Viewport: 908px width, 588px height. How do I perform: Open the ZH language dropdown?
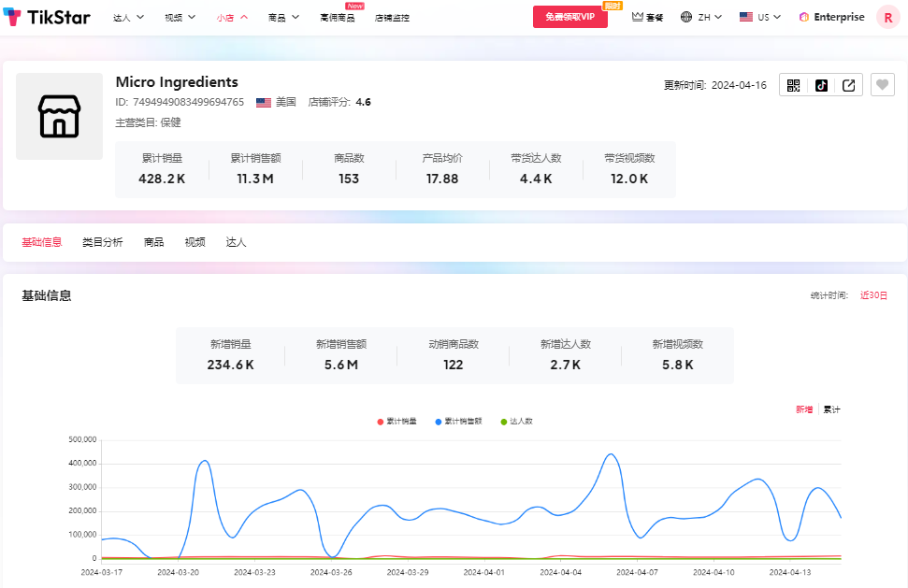click(710, 18)
